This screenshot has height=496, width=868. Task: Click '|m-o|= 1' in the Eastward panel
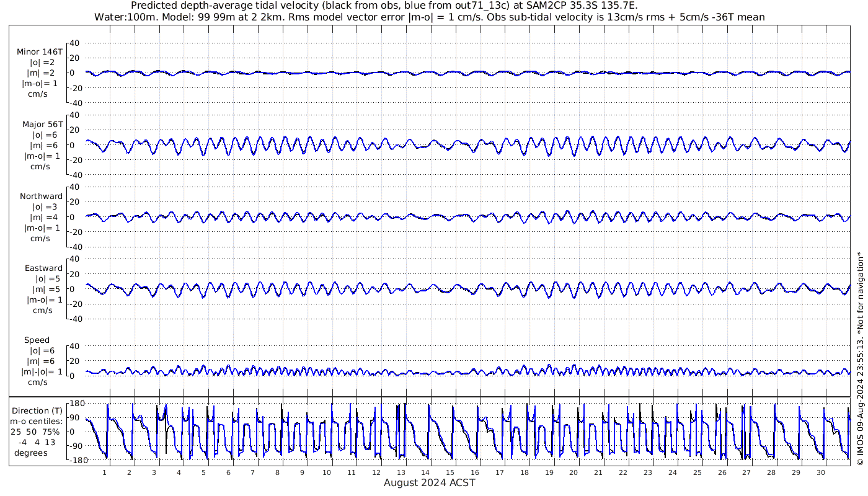tap(43, 300)
